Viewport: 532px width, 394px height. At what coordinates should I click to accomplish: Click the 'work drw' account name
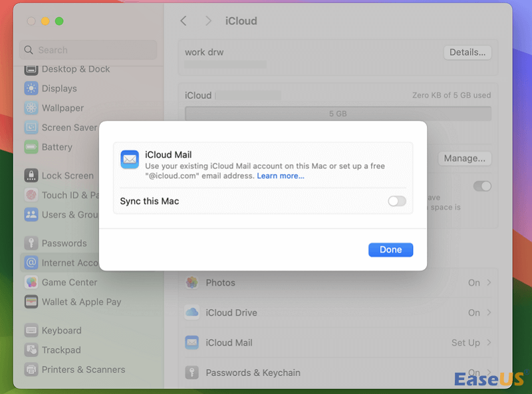[204, 52]
